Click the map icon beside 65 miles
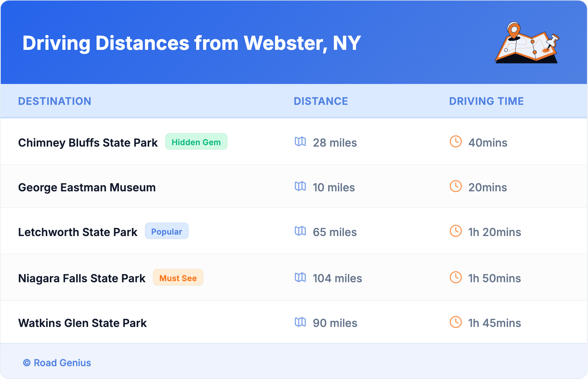The image size is (588, 379). [300, 231]
